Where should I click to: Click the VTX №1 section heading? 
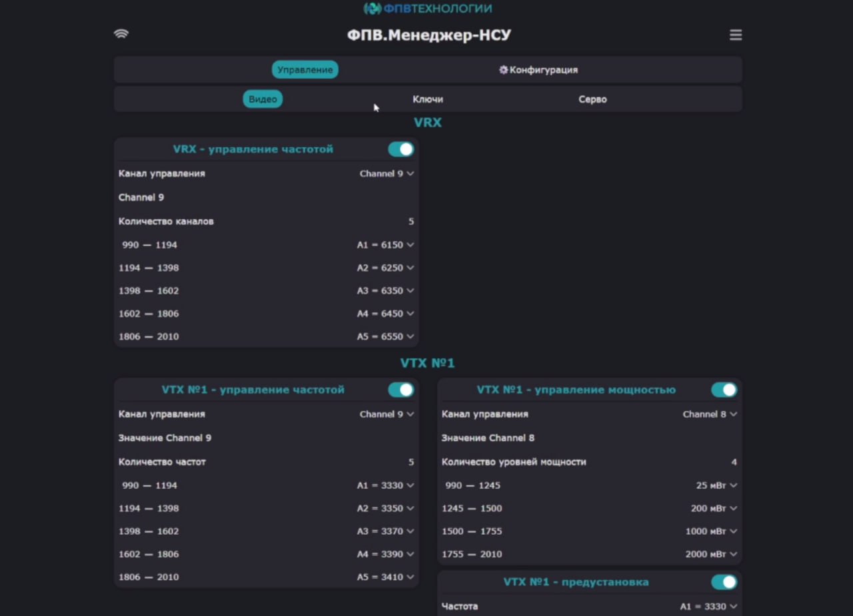pos(428,363)
